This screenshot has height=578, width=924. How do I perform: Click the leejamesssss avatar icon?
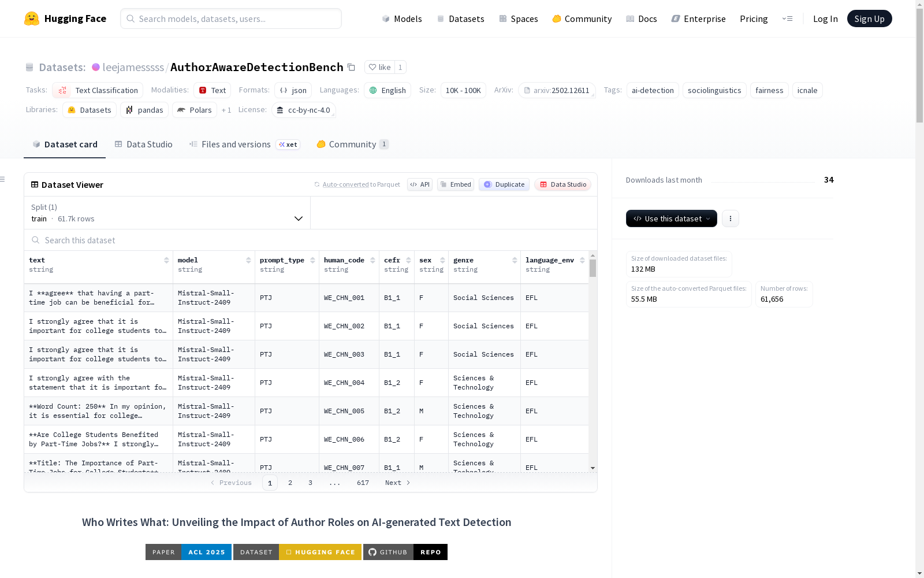pos(96,67)
